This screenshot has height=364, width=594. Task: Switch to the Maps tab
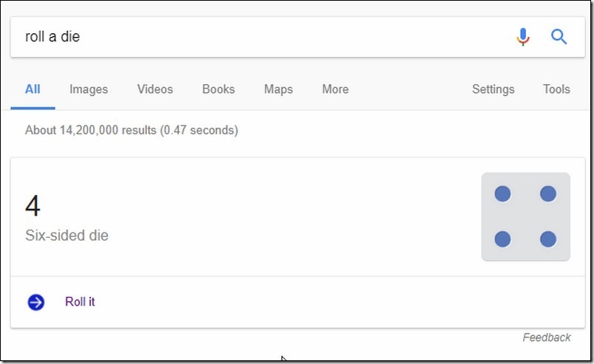coord(279,89)
